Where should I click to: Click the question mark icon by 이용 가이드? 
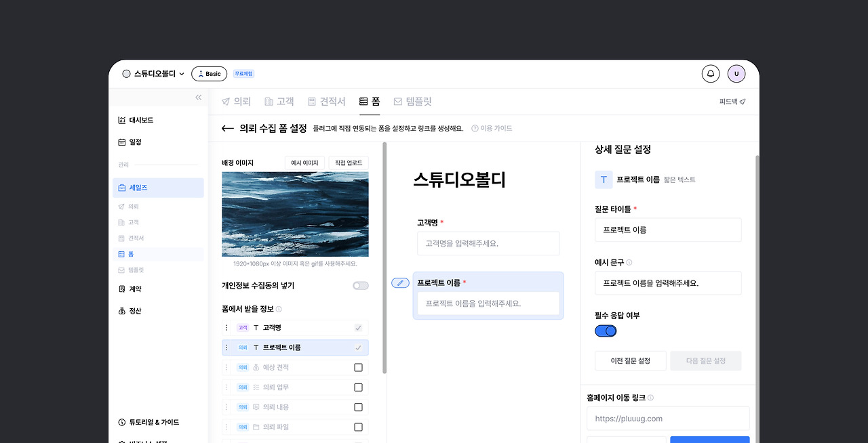(x=475, y=128)
